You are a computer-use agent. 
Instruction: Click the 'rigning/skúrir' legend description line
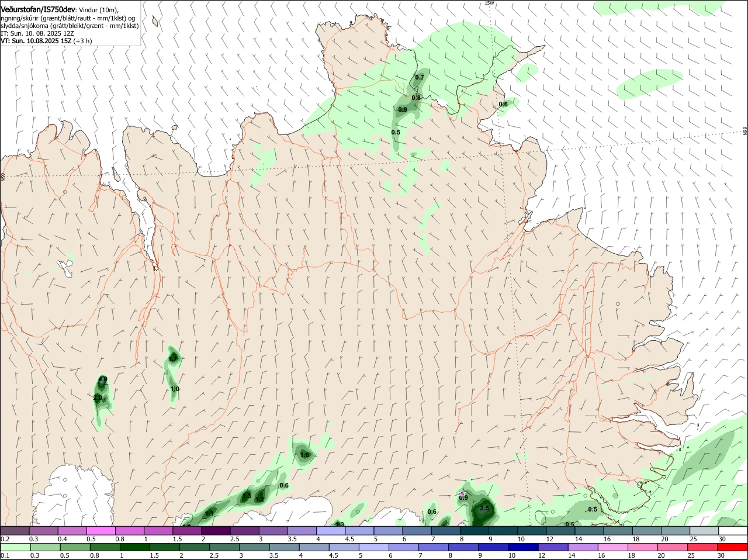pos(68,18)
